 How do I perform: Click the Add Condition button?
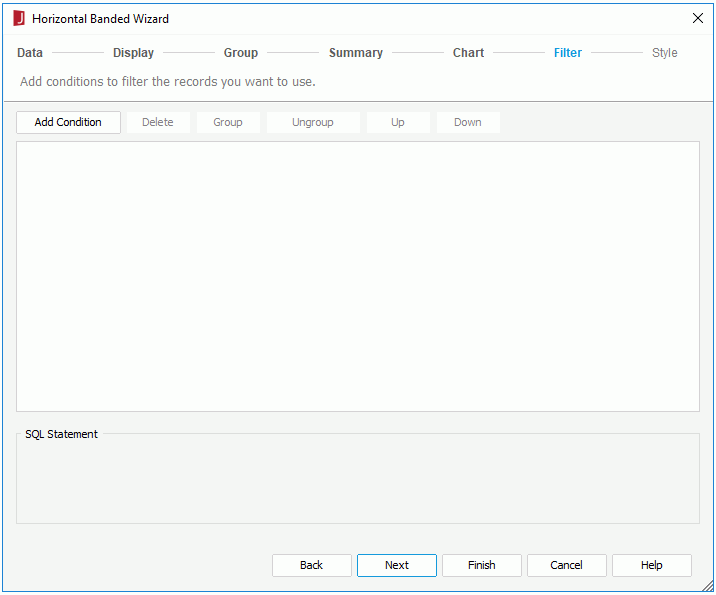pyautogui.click(x=68, y=122)
